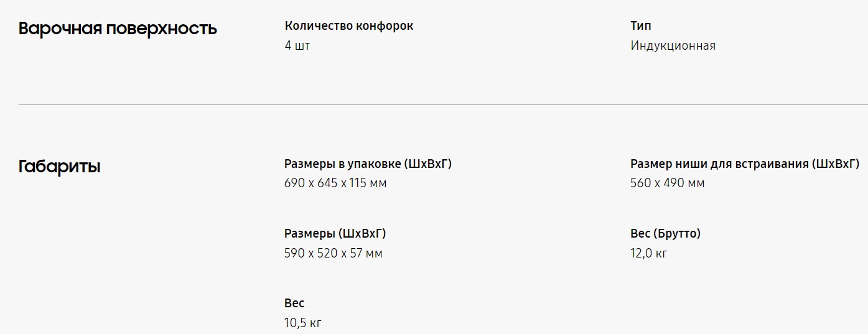Click the word "Размеры" in the label above 590 x 520 x 57 мм
The height and width of the screenshot is (334, 868).
click(309, 234)
